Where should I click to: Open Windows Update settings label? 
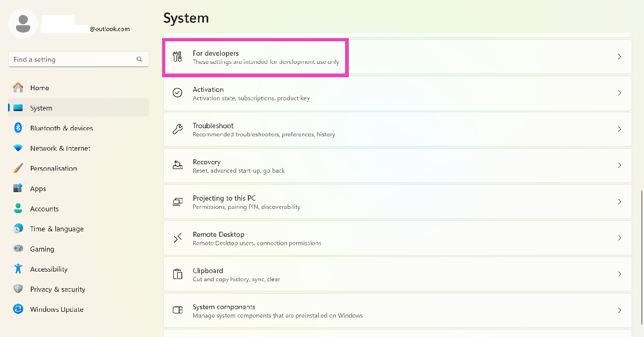coord(57,310)
